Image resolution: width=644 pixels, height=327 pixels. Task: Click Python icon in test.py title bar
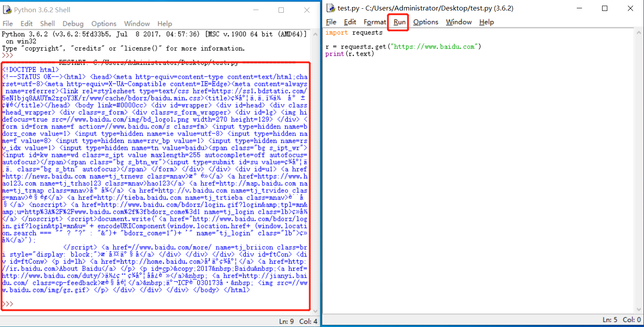tap(331, 8)
